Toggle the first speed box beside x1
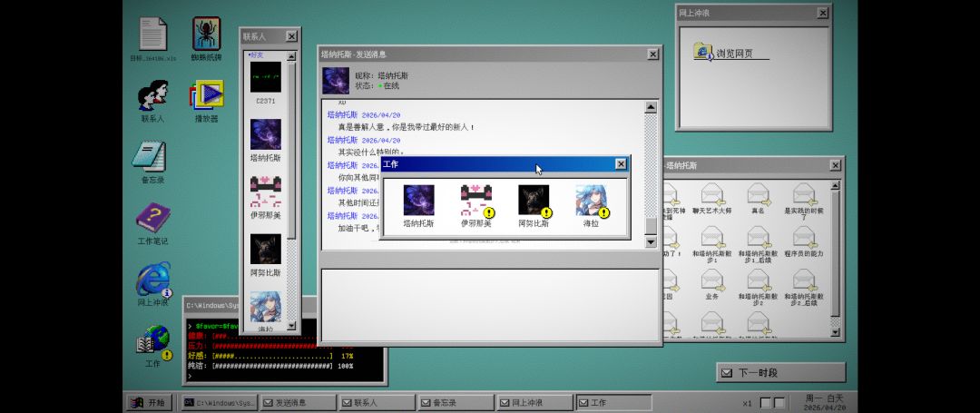The height and width of the screenshot is (413, 980). [x=766, y=403]
